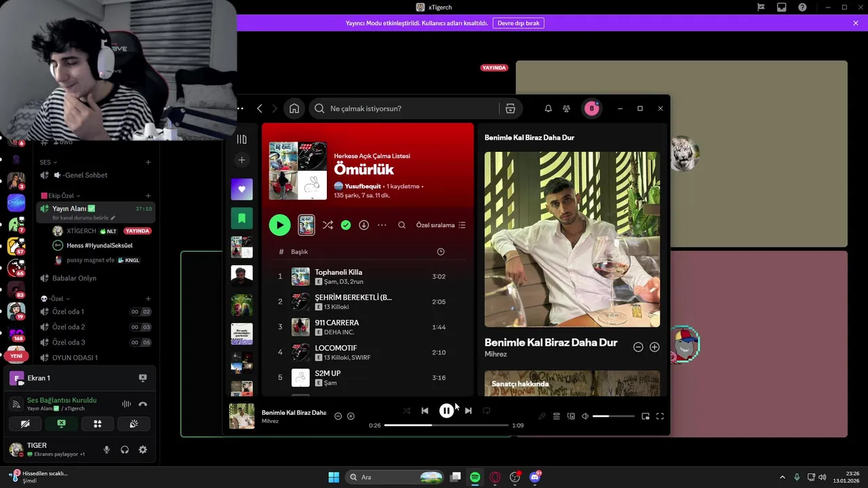
Task: Collapse Spotify library sidebar icon
Action: pos(241,140)
